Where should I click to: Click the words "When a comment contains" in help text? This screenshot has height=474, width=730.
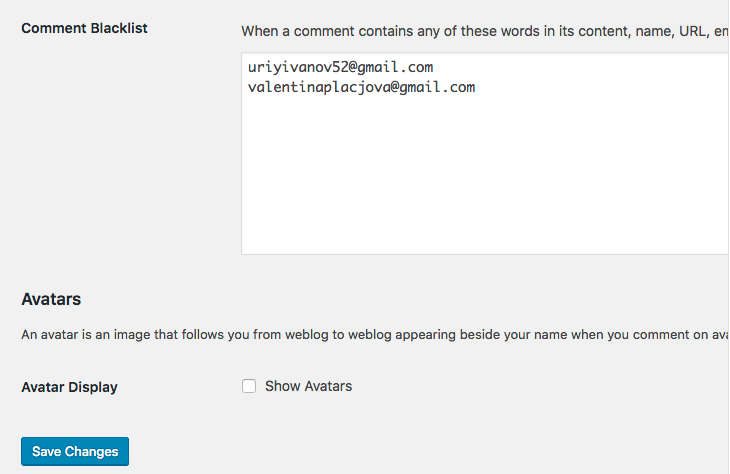(323, 32)
